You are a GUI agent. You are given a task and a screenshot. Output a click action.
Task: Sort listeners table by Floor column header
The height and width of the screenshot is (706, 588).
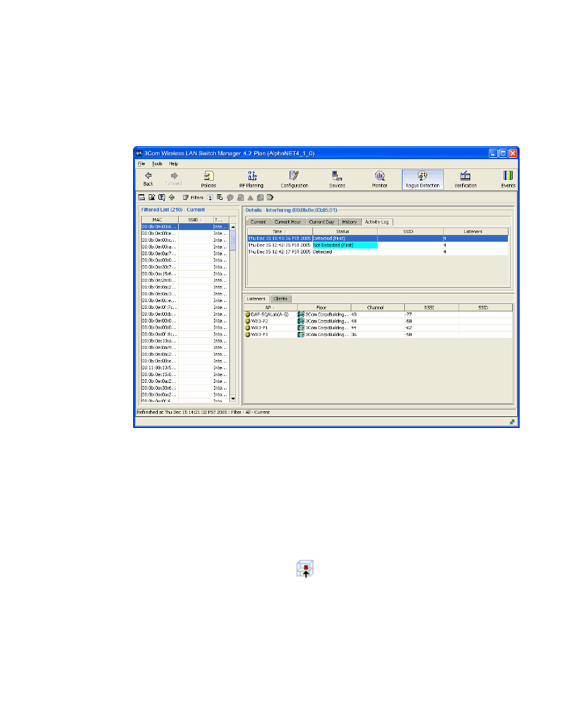324,308
